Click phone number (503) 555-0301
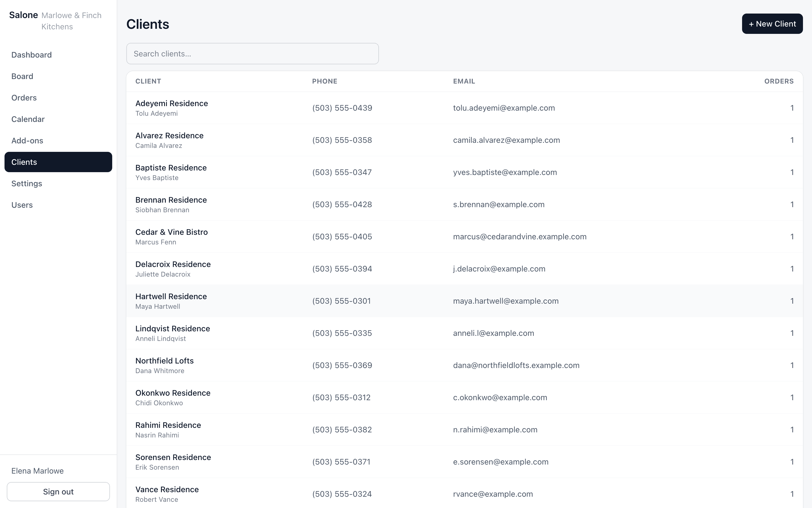Screen dimensions: 812x508 click(x=342, y=301)
